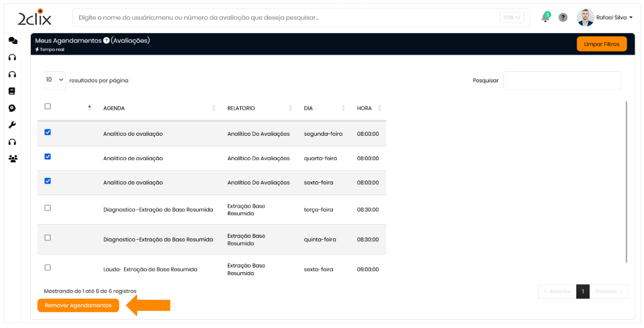The width and height of the screenshot is (644, 328).
Task: Uncheck the segunda-feira schedule checkbox
Action: (x=48, y=132)
